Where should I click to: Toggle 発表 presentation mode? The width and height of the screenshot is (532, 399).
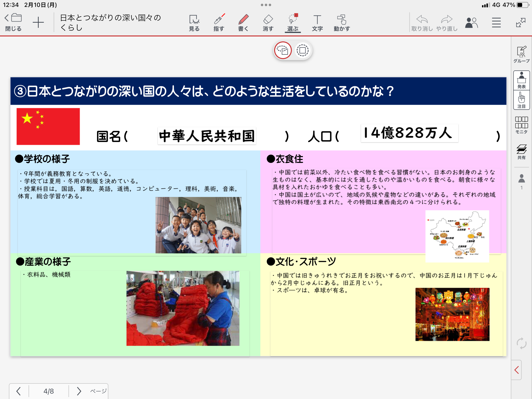[521, 80]
